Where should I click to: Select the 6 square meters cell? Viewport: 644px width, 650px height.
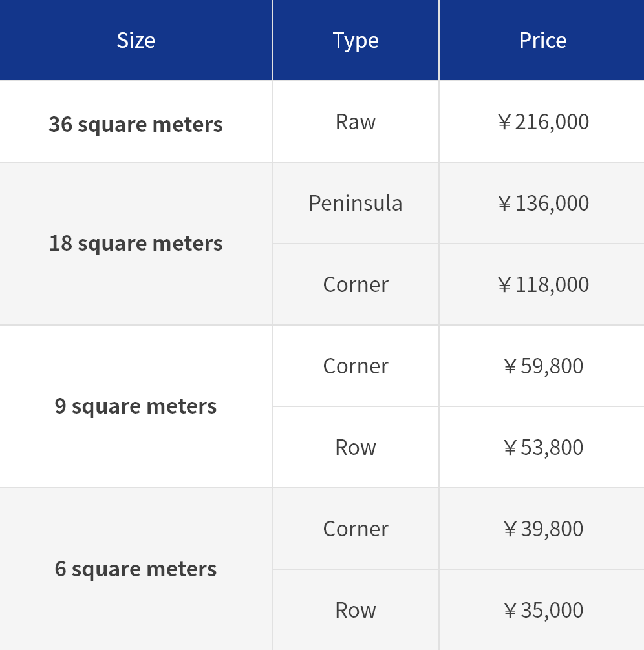point(136,569)
